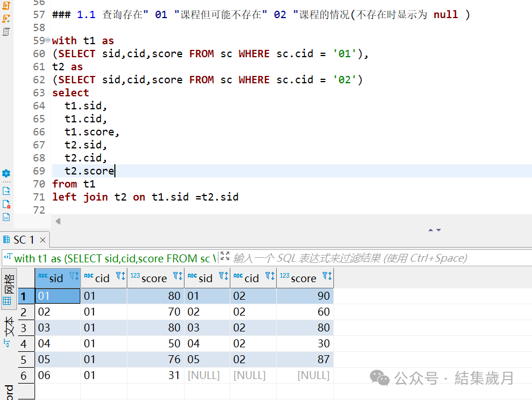Select row number 3 header
The width and height of the screenshot is (532, 400).
click(26, 328)
